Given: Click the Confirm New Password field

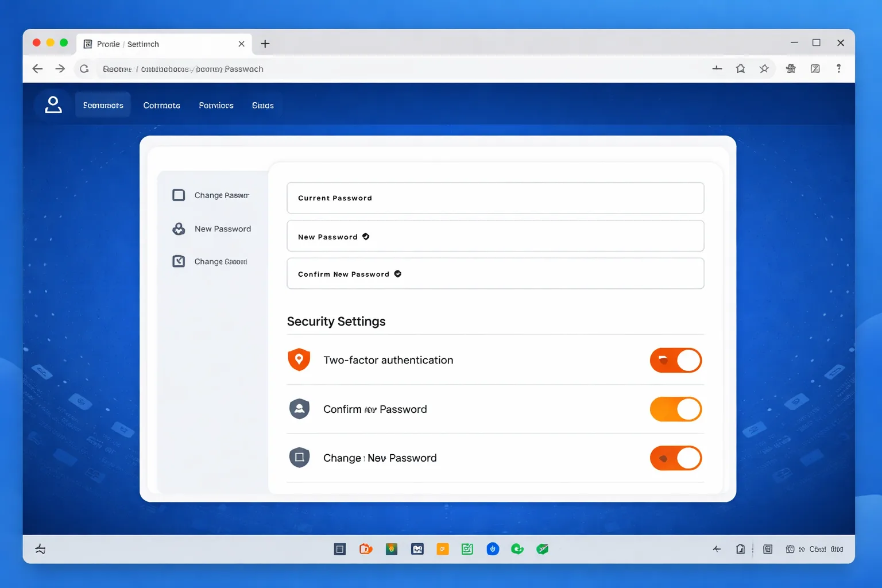Looking at the screenshot, I should click(496, 273).
